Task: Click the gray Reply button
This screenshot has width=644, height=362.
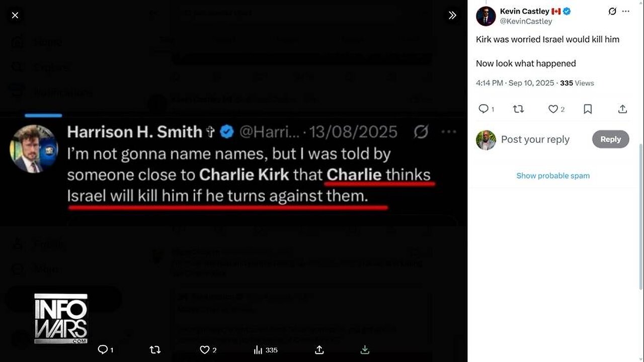Action: coord(610,139)
